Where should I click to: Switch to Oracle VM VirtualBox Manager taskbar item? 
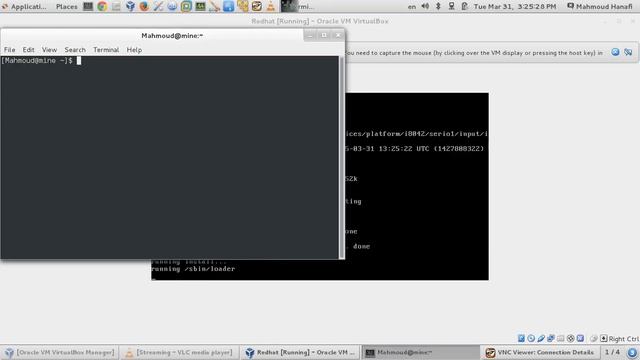pyautogui.click(x=60, y=352)
